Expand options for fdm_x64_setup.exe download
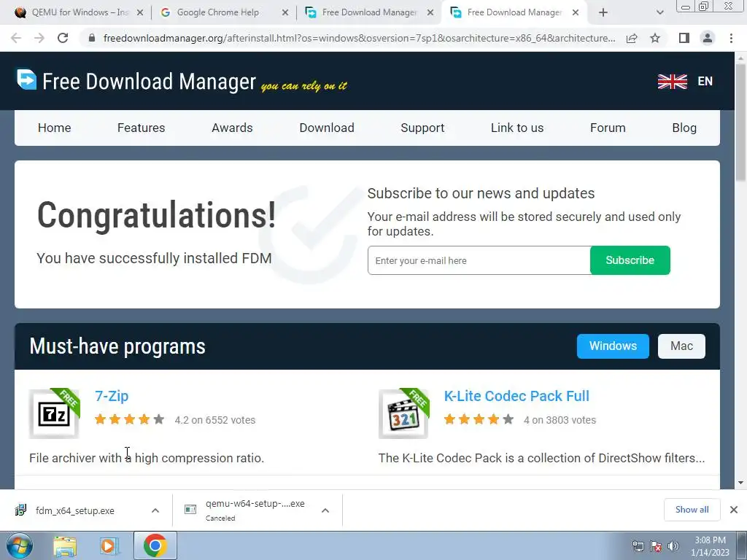The image size is (747, 560). click(155, 510)
